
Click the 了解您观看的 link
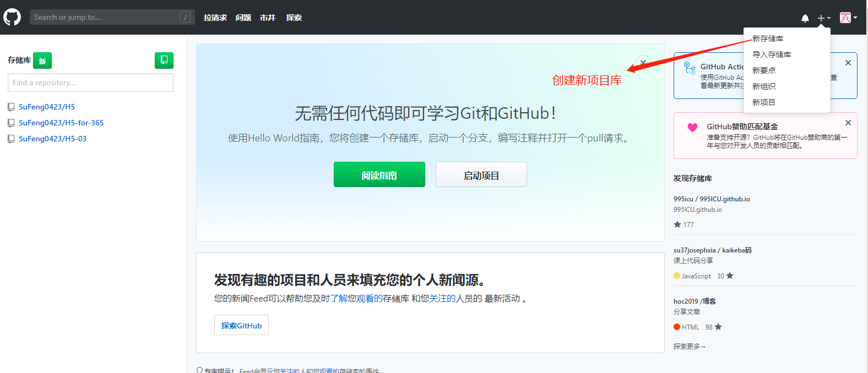356,298
